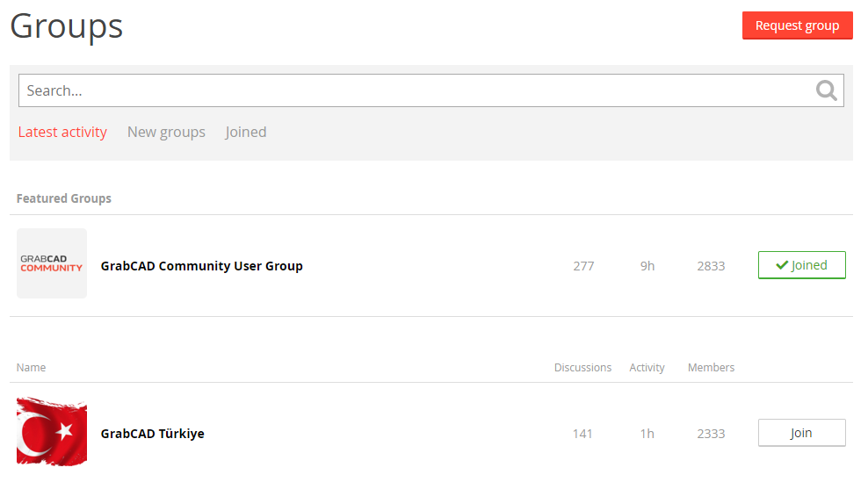The width and height of the screenshot is (868, 482).
Task: Sort by the Members column header
Action: click(x=711, y=368)
